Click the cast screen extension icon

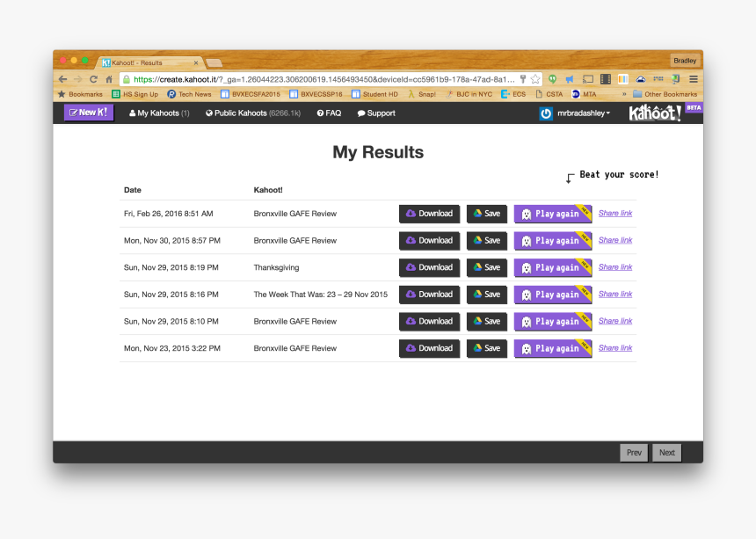pyautogui.click(x=588, y=79)
